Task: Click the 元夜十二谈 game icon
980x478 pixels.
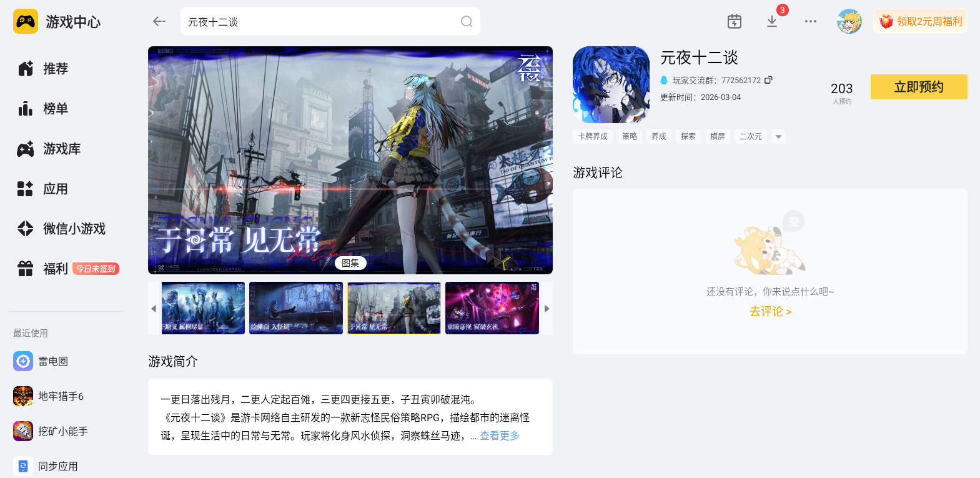Action: coord(611,84)
